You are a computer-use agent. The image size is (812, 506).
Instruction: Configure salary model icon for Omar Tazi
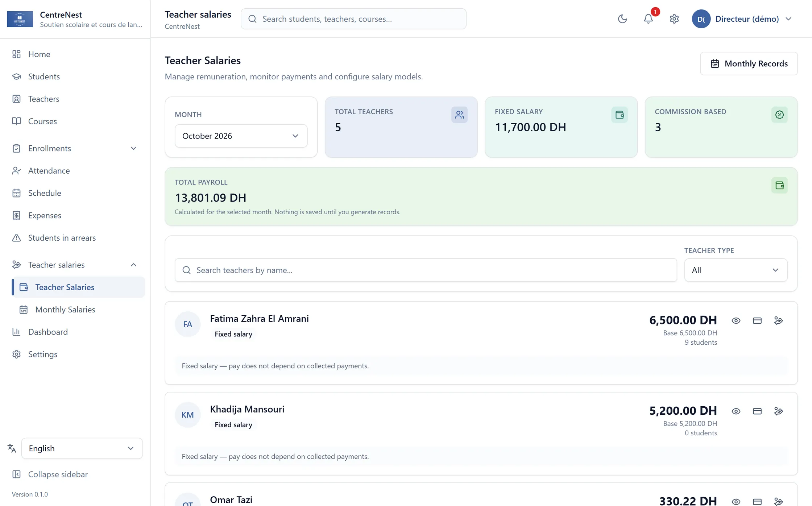pos(778,502)
